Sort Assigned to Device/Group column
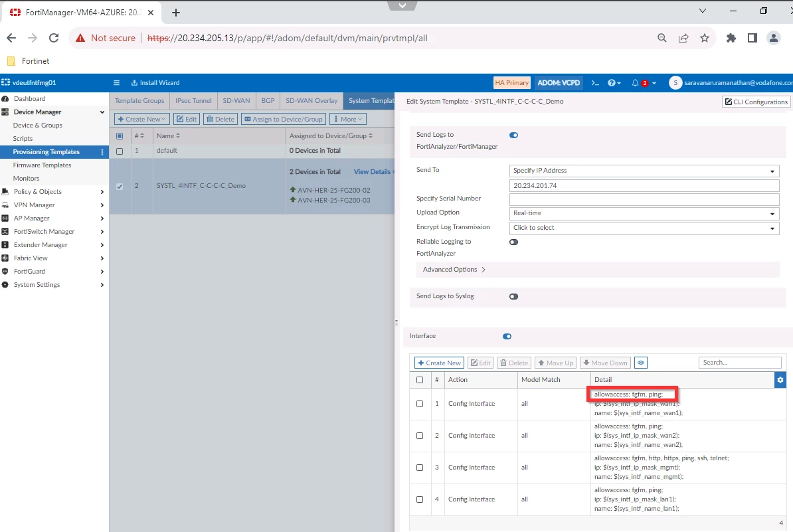Viewport: 793px width, 532px height. (x=371, y=136)
